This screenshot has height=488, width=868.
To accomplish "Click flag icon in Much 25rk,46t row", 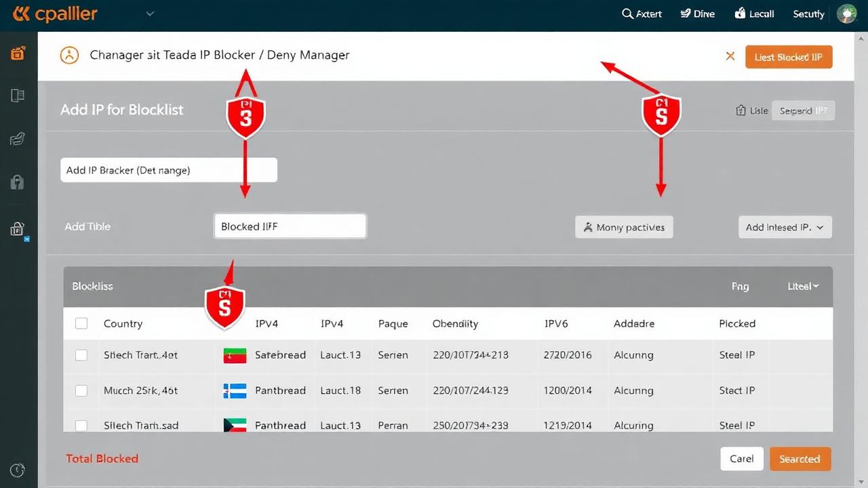I will pos(235,390).
